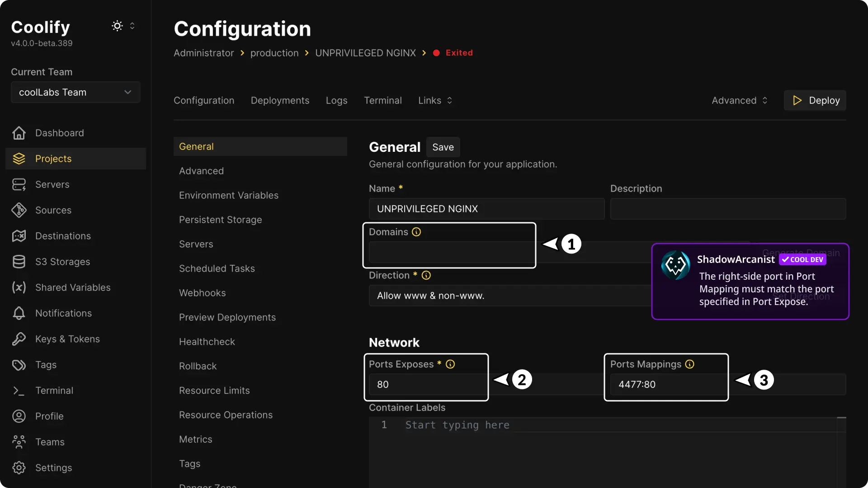
Task: Open the coolLabs Team dropdown
Action: click(x=75, y=92)
